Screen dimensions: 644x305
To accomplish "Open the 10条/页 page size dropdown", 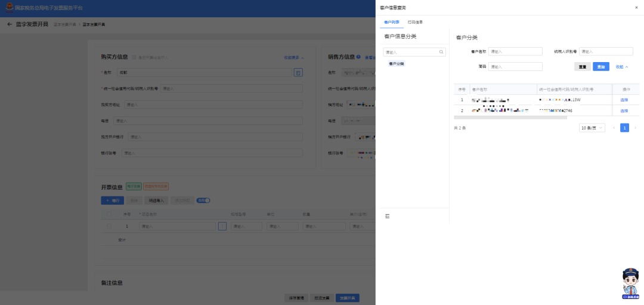I will click(592, 128).
